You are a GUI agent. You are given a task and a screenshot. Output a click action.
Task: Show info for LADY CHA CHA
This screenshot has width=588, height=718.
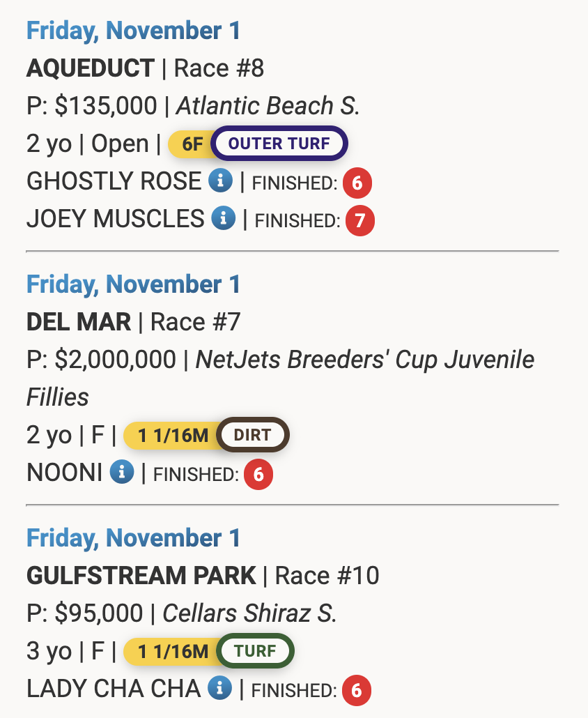[220, 689]
